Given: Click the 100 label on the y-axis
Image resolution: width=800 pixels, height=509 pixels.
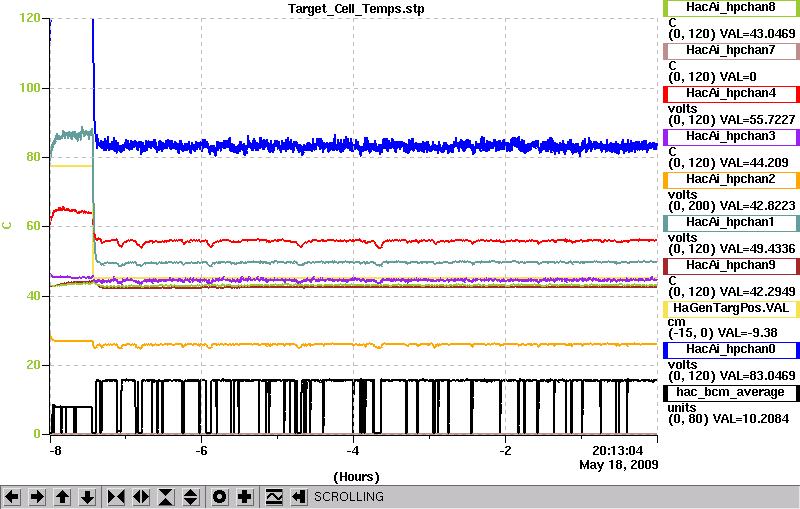Looking at the screenshot, I should 30,88.
